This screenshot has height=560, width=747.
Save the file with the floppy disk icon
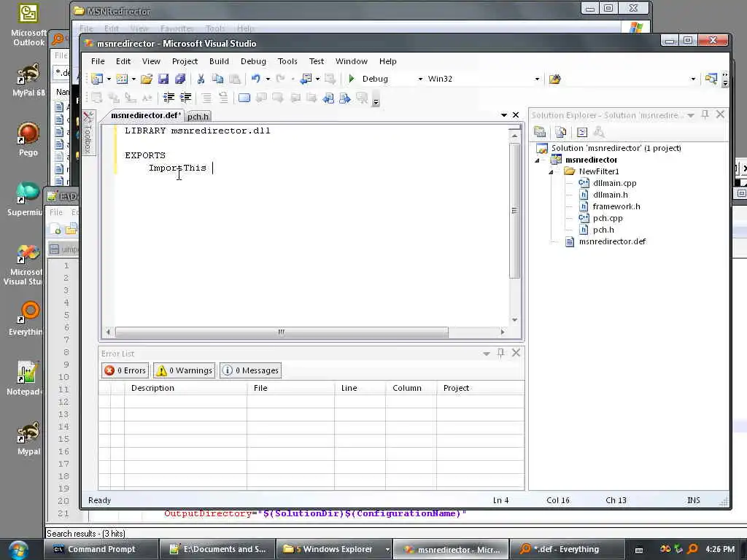point(163,79)
